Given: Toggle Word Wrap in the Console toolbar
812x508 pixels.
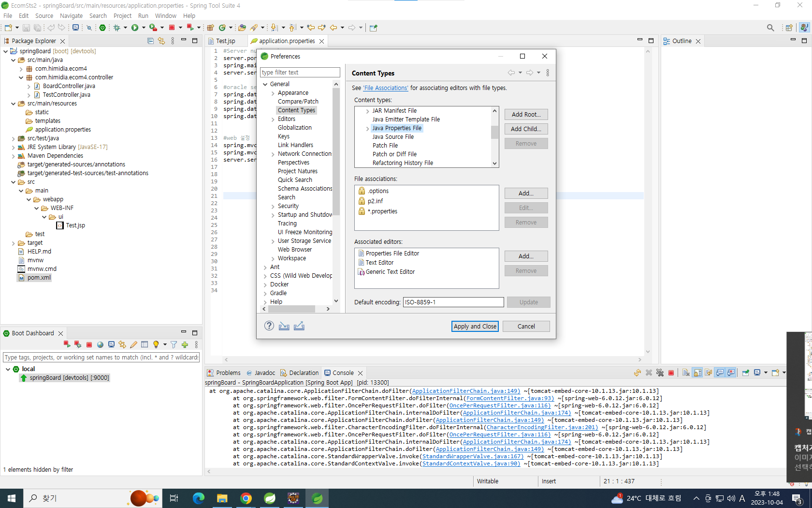Looking at the screenshot, I should [x=709, y=373].
